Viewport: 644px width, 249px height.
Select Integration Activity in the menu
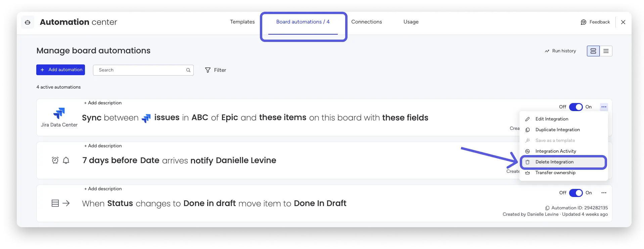[x=564, y=151]
